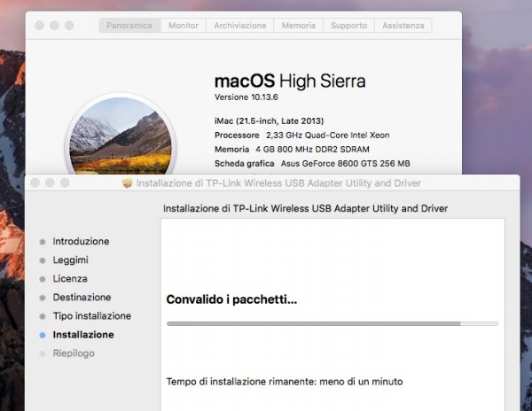Screen dimensions: 532x411
Task: Click the Memoria 4 GB 800 MHz line
Action: 292,150
